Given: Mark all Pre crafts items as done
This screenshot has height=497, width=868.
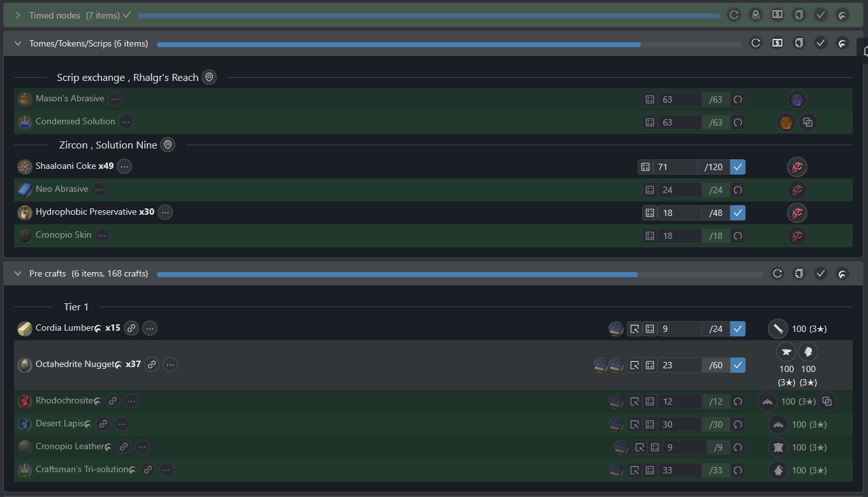Looking at the screenshot, I should click(x=821, y=274).
